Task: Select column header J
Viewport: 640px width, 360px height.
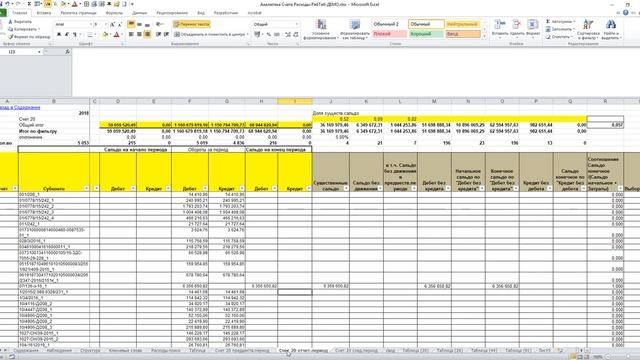Action: (331, 101)
